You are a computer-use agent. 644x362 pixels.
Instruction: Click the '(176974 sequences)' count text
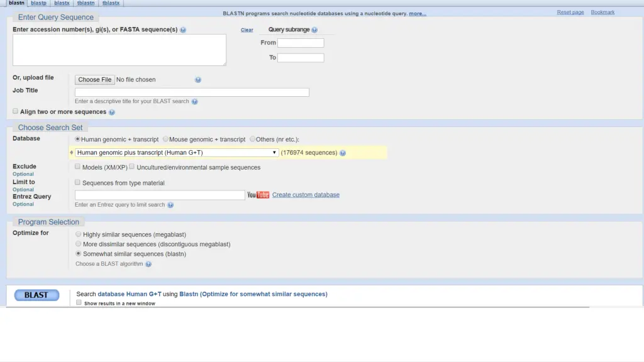point(309,153)
